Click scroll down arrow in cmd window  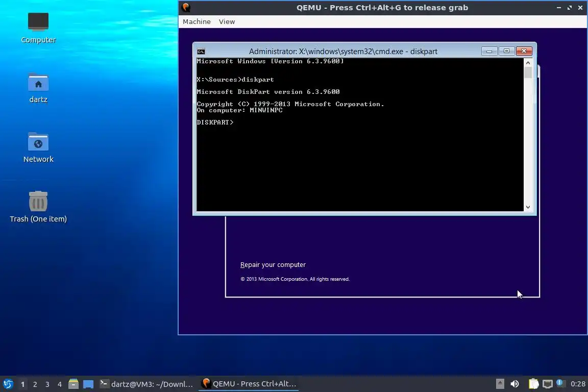click(528, 207)
